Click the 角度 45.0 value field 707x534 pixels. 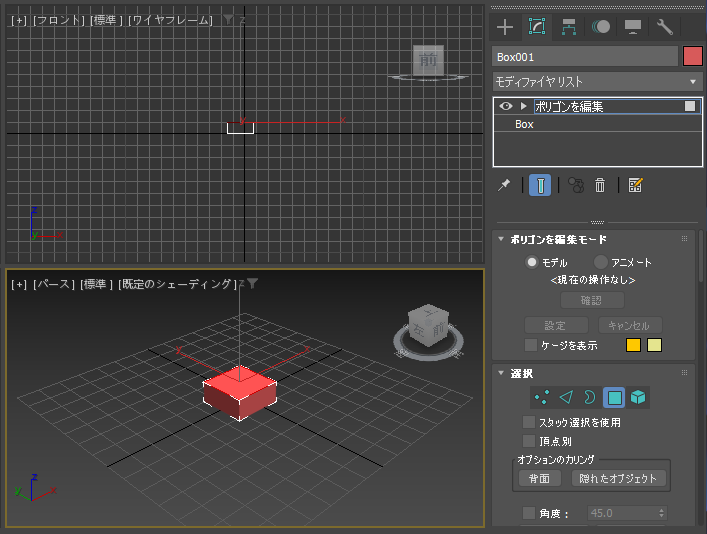coord(622,513)
